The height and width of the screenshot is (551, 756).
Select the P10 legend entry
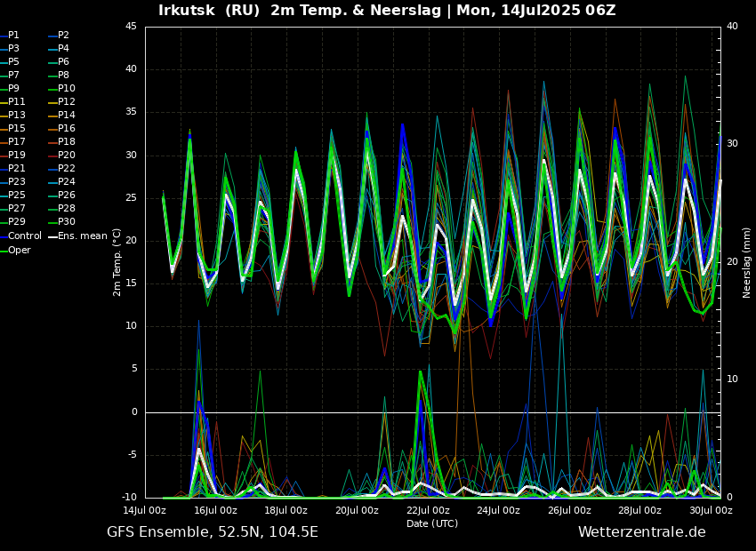(x=67, y=89)
